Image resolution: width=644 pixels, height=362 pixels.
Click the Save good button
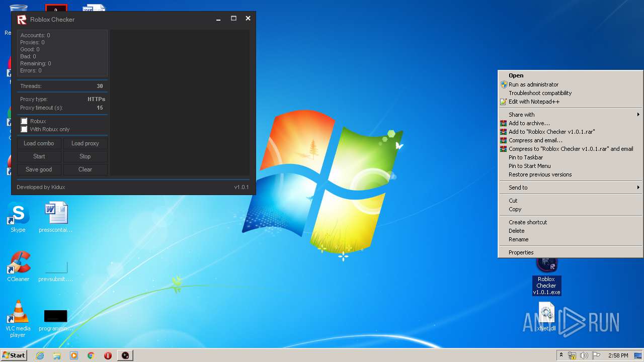click(39, 169)
